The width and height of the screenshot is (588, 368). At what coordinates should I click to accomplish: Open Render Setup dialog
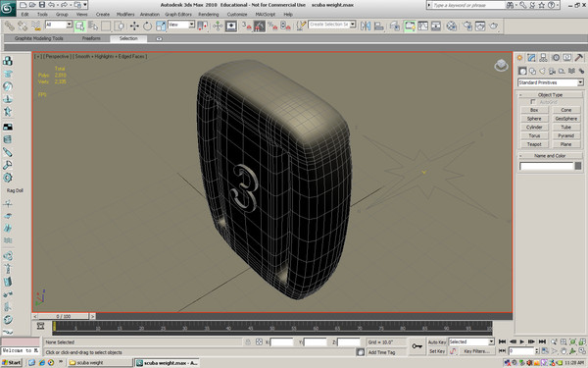point(467,26)
